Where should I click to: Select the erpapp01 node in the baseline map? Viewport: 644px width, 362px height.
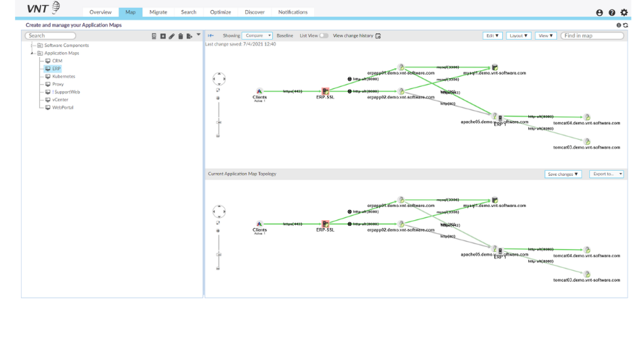402,67
